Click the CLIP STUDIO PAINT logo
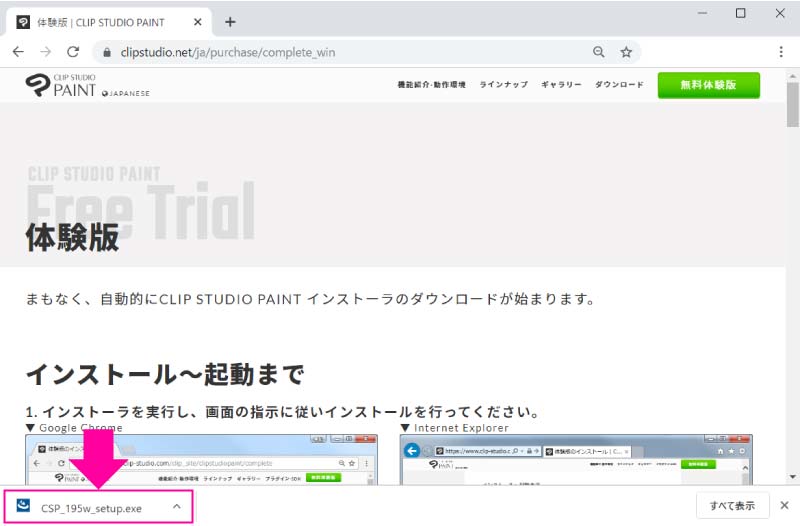This screenshot has height=526, width=800. (62, 86)
